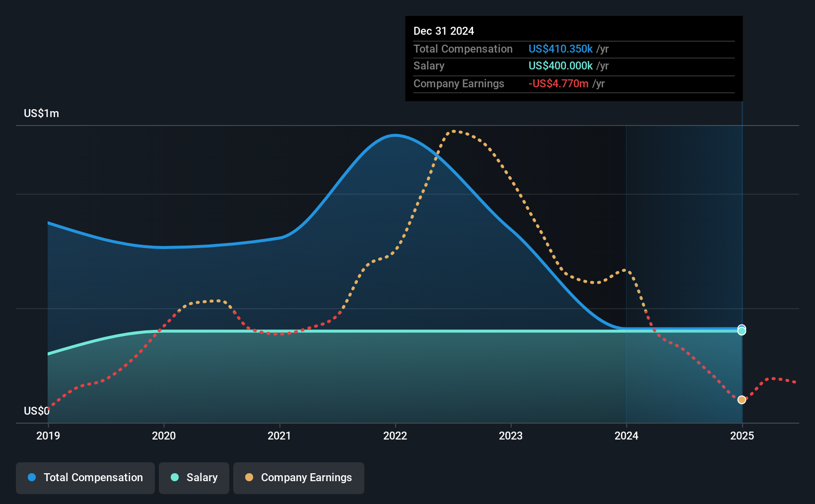Click the US$410.350k total compensation value
Screen dimensions: 815x504
click(x=560, y=49)
